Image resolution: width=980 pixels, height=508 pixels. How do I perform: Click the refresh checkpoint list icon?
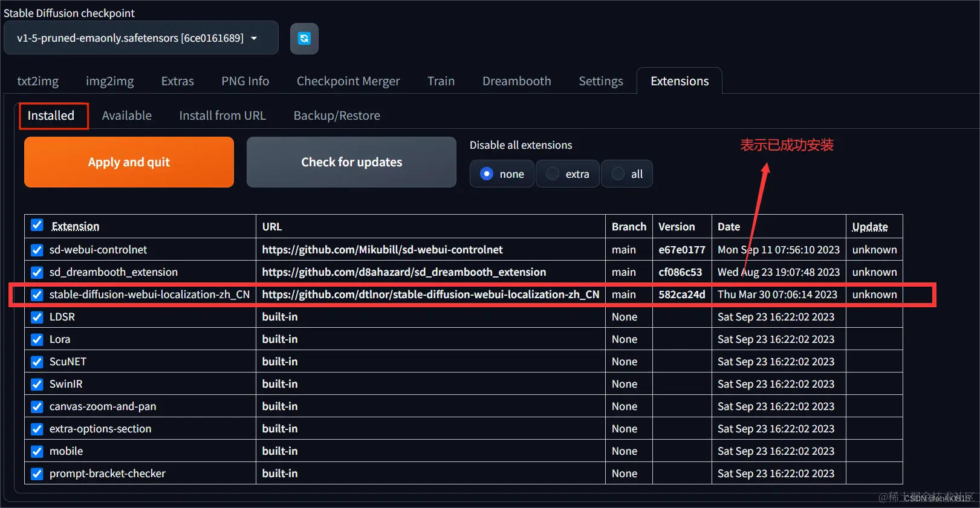coord(304,38)
